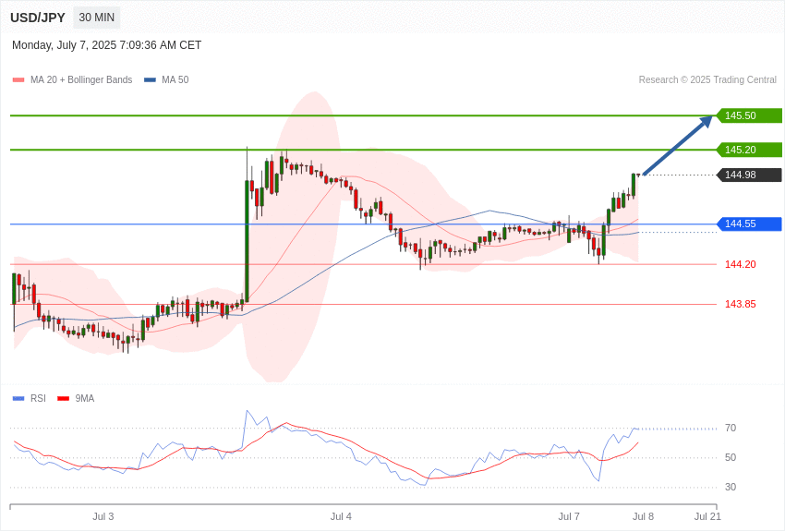Screen dimensions: 785x532
Task: Click the USD/JPY symbol title
Action: (38, 18)
